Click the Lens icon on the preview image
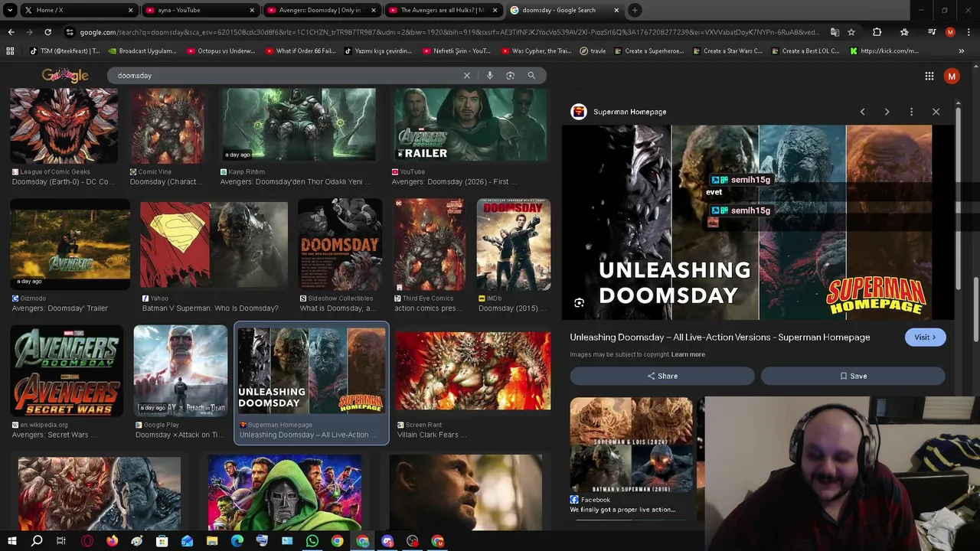This screenshot has height=551, width=980. (580, 303)
